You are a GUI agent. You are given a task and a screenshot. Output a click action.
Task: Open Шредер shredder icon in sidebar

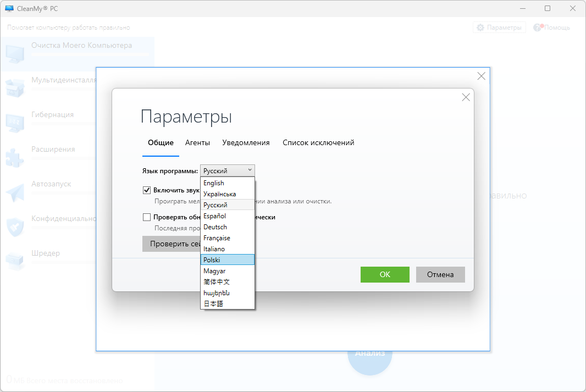[15, 262]
